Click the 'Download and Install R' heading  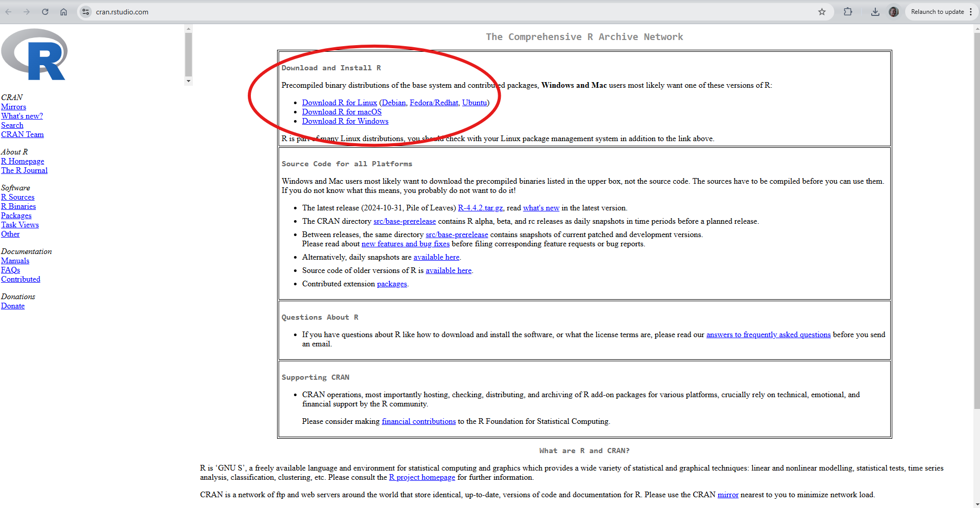(331, 68)
